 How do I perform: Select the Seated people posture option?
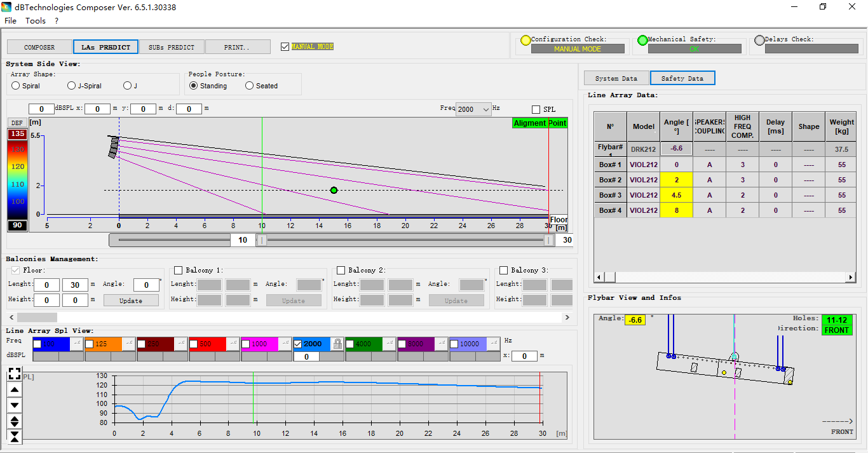pyautogui.click(x=250, y=86)
